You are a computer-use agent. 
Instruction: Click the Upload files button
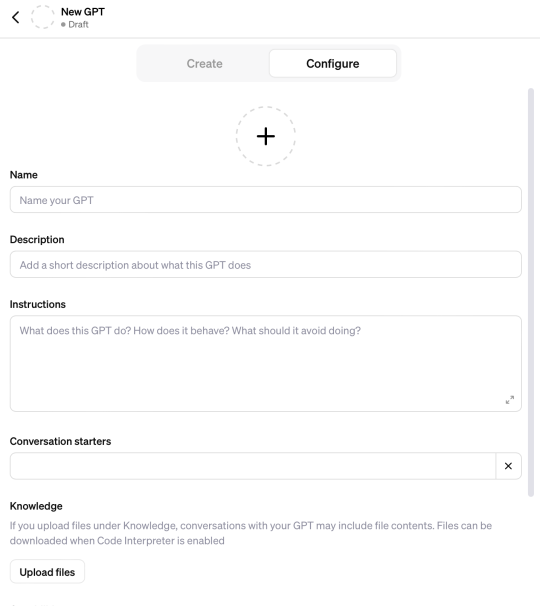click(47, 572)
